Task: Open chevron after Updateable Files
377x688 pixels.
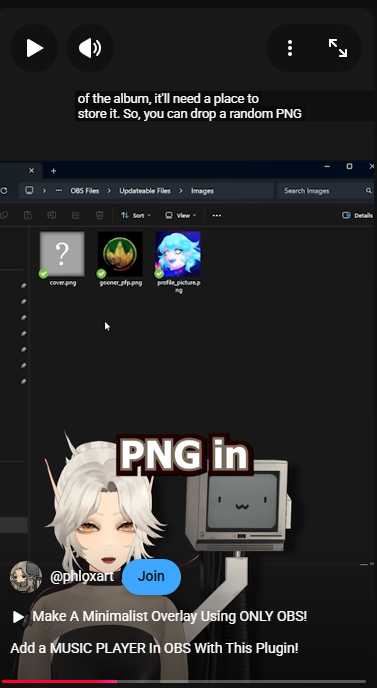Action: tap(180, 191)
